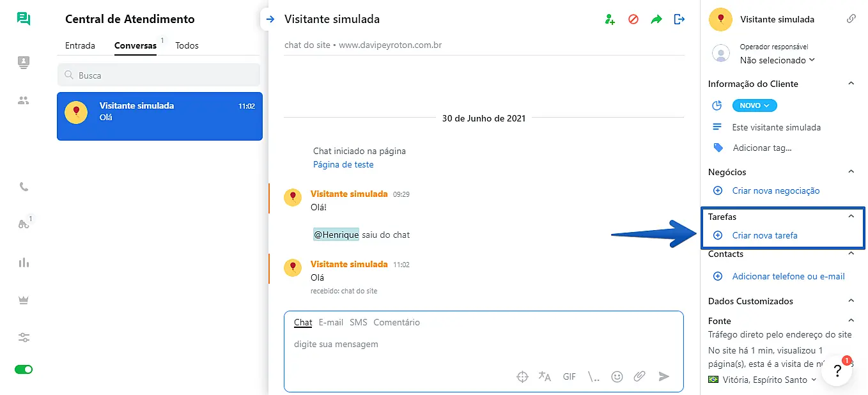Collapse the Informação do Cliente section
The height and width of the screenshot is (395, 868).
click(851, 84)
